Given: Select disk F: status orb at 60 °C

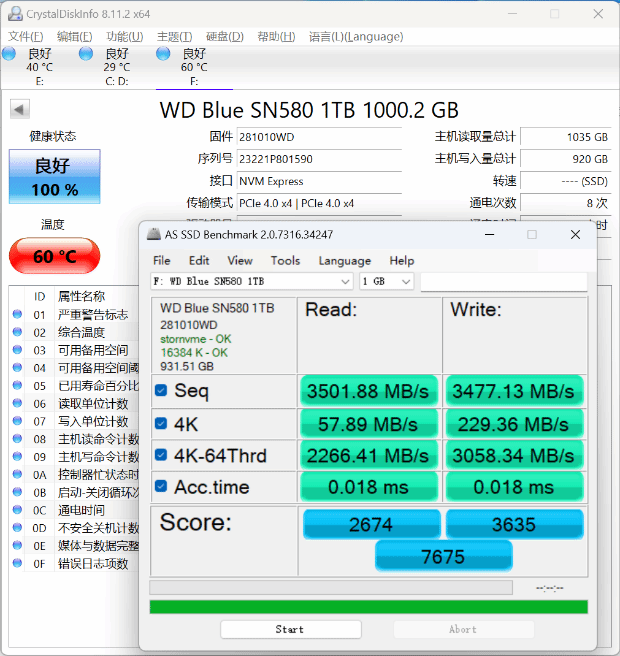Looking at the screenshot, I should tap(163, 54).
